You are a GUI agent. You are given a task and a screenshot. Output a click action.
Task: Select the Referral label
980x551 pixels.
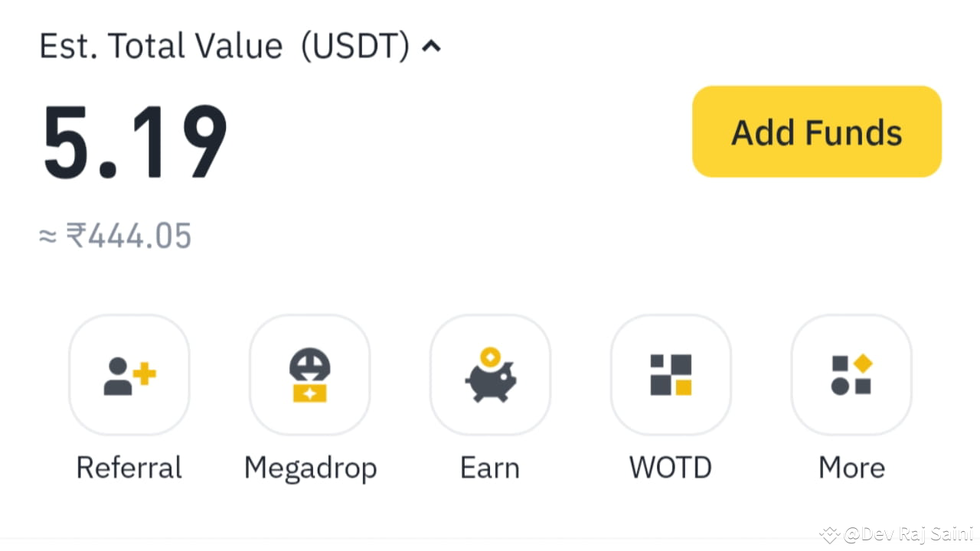click(129, 468)
